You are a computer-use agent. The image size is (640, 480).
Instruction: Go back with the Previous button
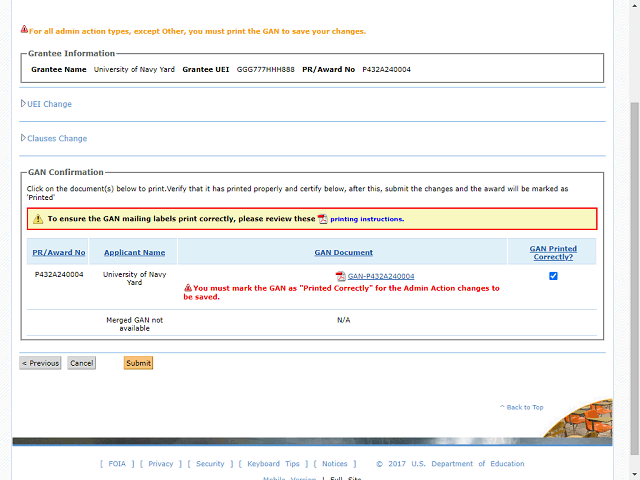[x=40, y=363]
